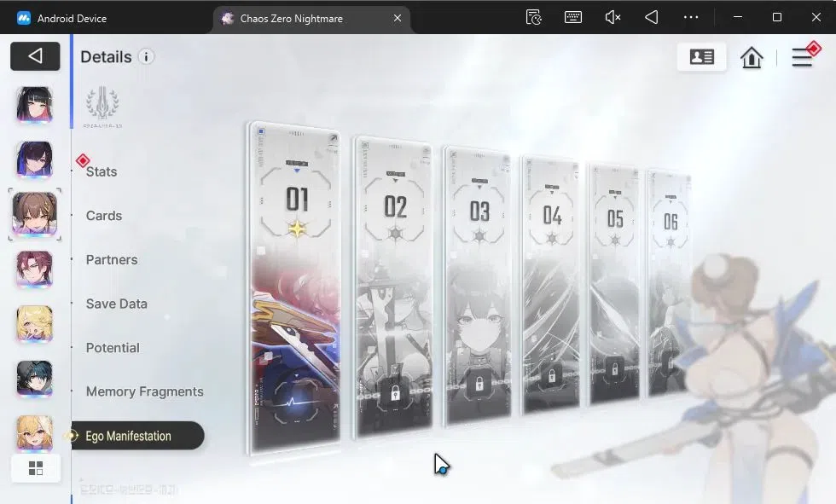Open the Save Data section

pos(117,304)
